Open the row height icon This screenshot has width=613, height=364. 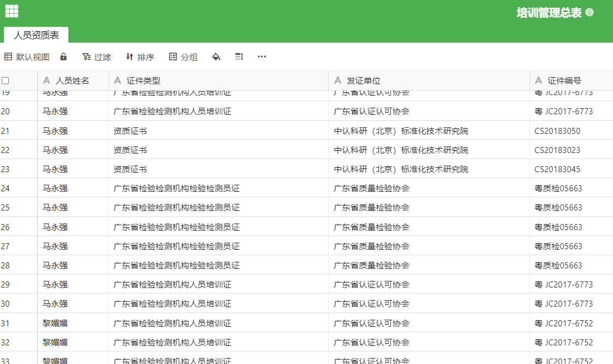pyautogui.click(x=239, y=57)
